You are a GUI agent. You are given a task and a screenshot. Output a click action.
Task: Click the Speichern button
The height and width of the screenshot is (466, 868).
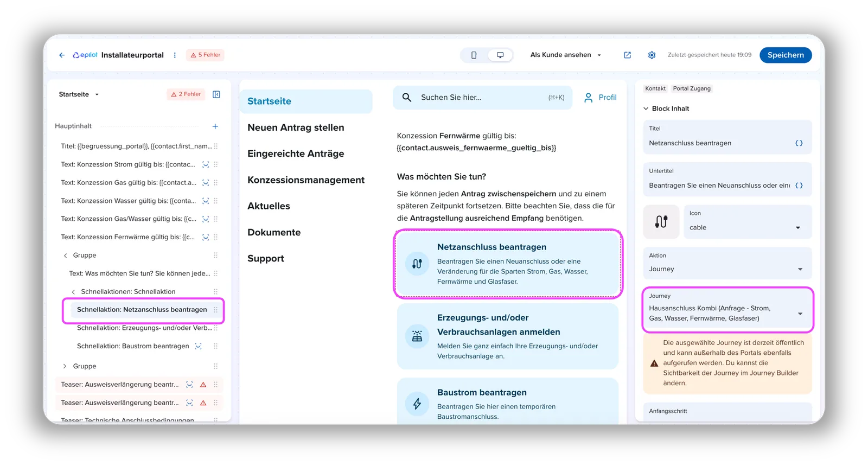786,55
